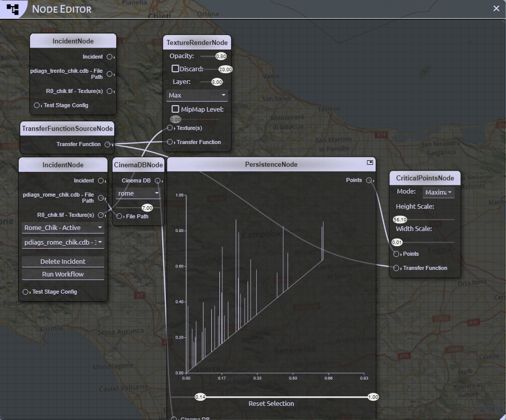Click the MipMap Level slider handle at 0.00
The width and height of the screenshot is (506, 420).
click(x=175, y=119)
